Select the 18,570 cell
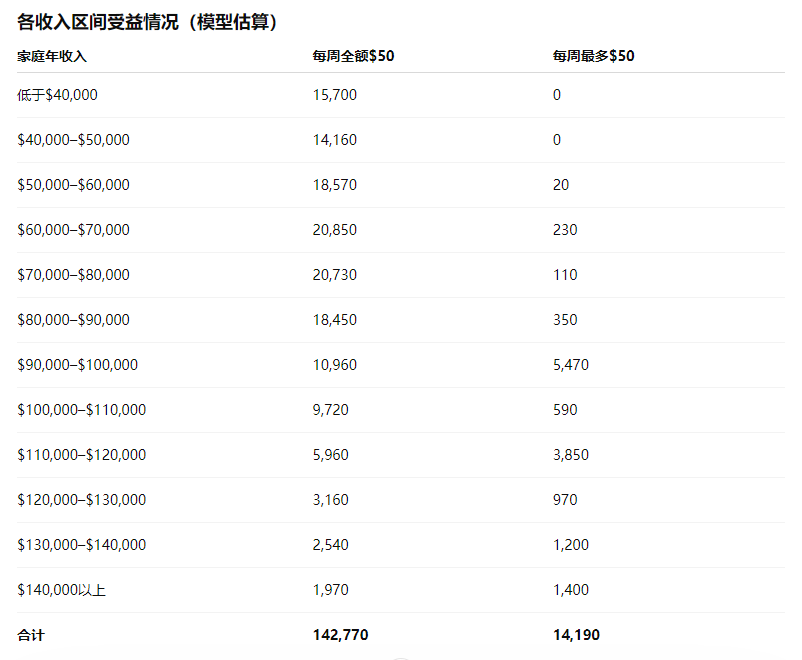This screenshot has width=802, height=660. 334,185
